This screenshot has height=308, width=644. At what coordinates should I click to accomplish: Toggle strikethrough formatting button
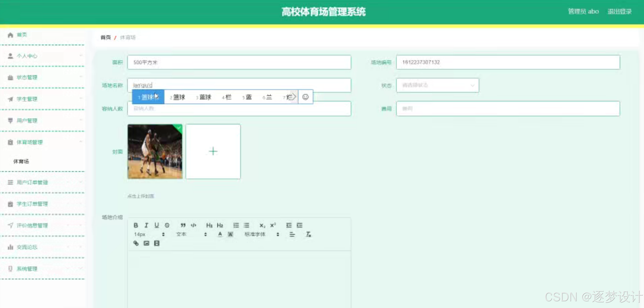click(x=167, y=225)
